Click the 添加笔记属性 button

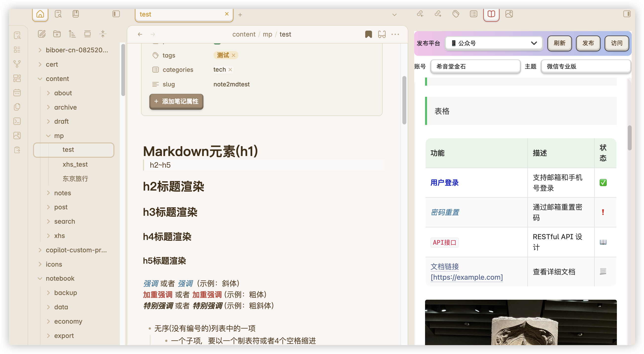tap(176, 101)
